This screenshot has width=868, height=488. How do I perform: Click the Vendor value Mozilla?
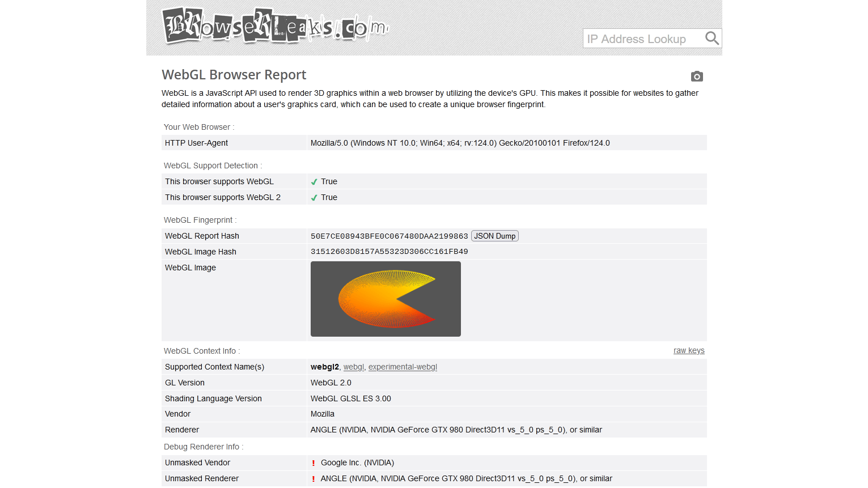click(x=323, y=414)
